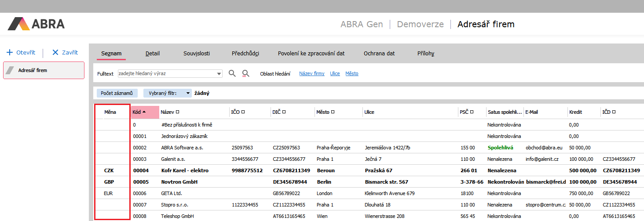Toggle the square marker in IČO column header

243,112
